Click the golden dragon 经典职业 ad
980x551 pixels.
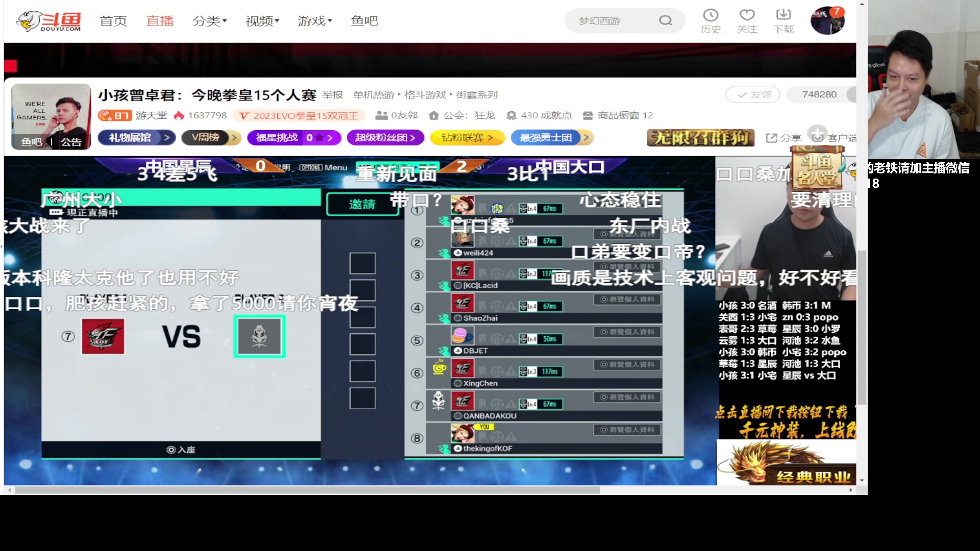point(786,462)
